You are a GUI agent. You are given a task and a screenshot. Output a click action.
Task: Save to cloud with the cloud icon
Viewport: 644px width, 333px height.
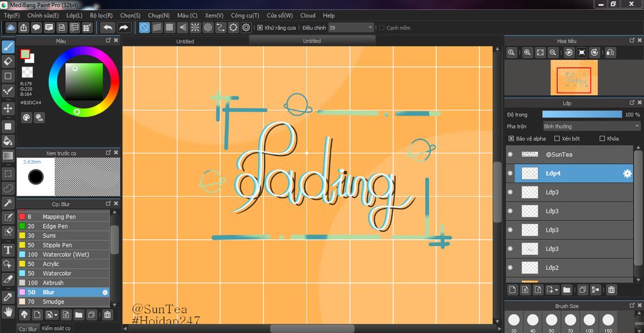click(11, 28)
